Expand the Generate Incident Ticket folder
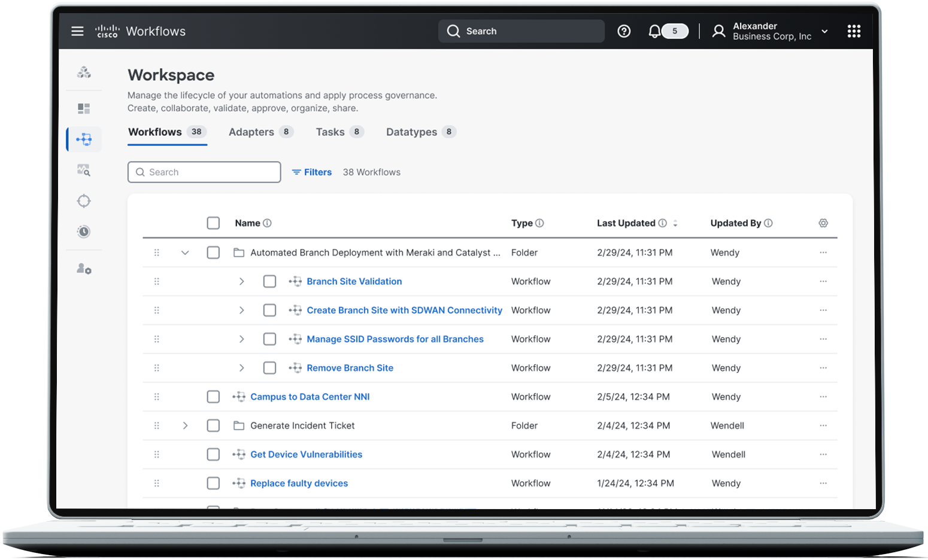Image resolution: width=928 pixels, height=560 pixels. click(185, 425)
